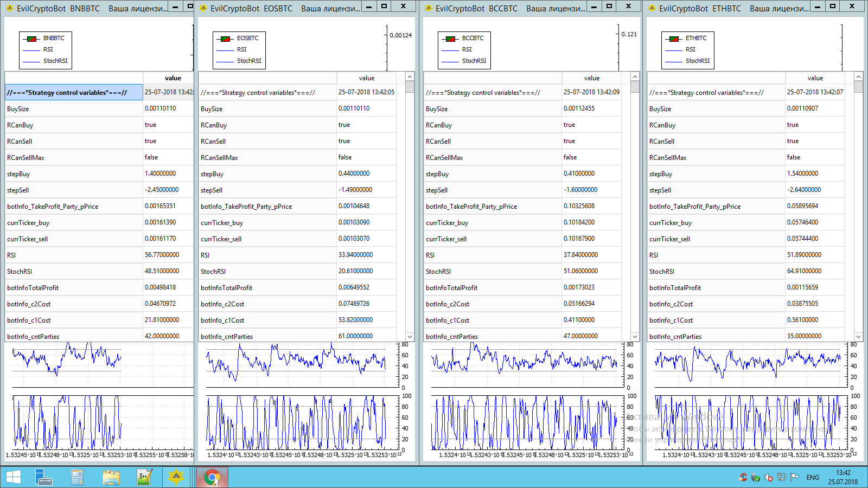Image resolution: width=868 pixels, height=488 pixels.
Task: Click the EvilCryptoBot pyramid taskbar icon
Action: coord(176,477)
